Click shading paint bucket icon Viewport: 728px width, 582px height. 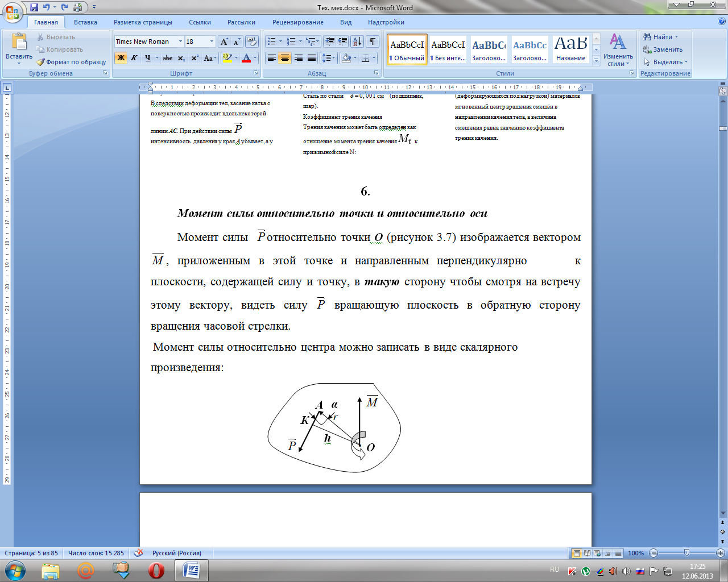coord(346,58)
